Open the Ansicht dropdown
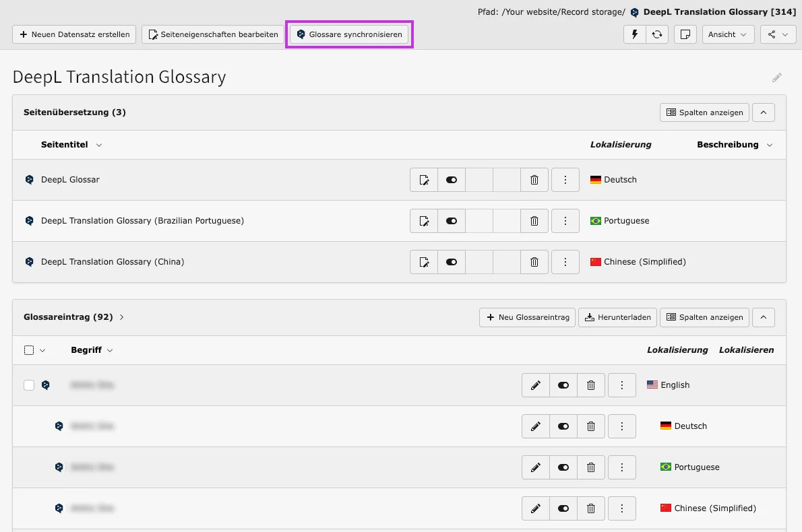 pos(728,34)
